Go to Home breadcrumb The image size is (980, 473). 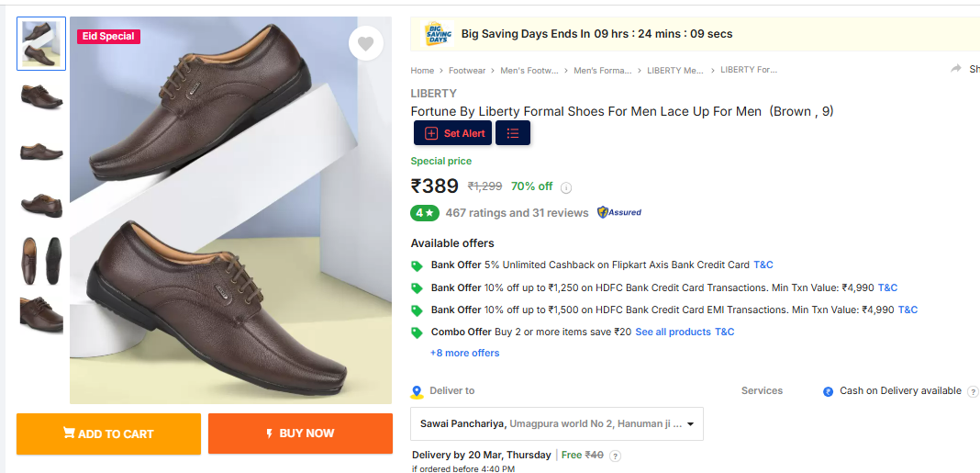422,71
